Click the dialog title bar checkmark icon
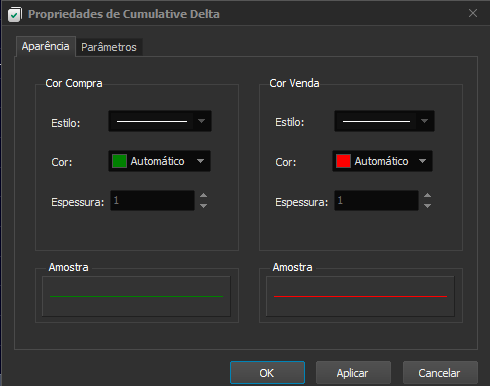Screen dimensions: 490x386 (15, 15)
